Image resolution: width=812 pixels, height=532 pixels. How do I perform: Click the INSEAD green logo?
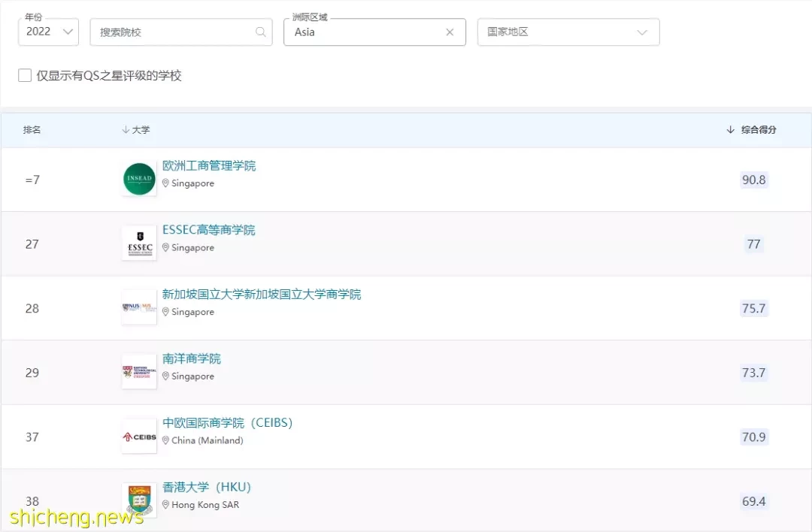point(139,179)
